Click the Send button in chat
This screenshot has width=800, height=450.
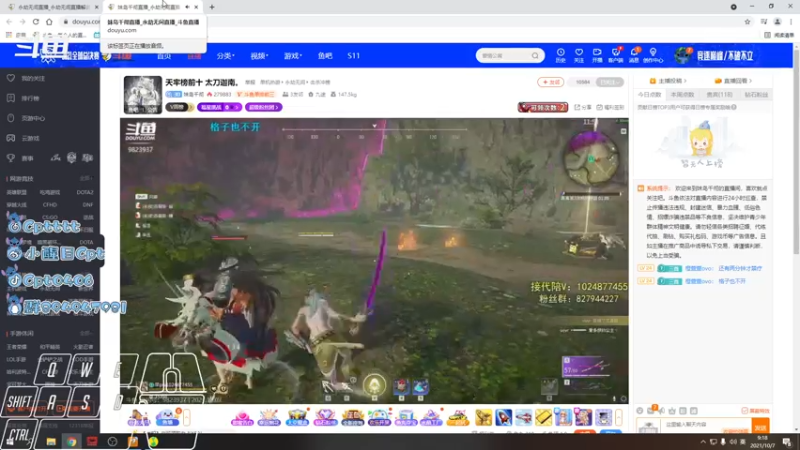click(x=761, y=427)
